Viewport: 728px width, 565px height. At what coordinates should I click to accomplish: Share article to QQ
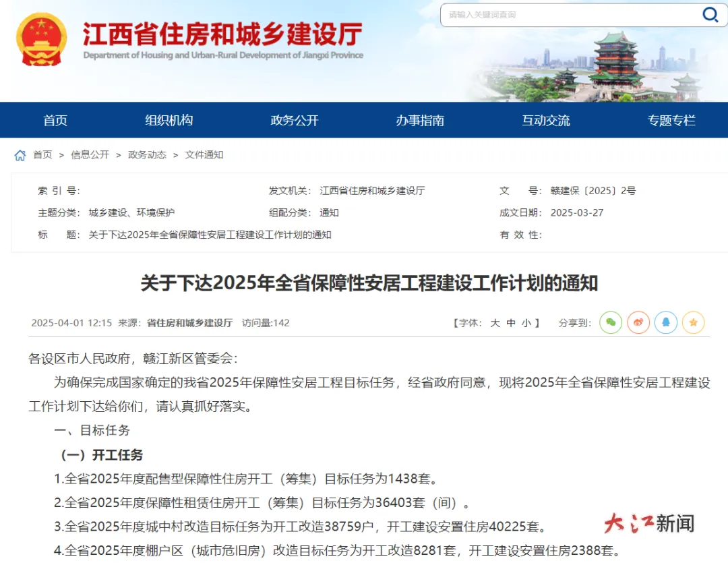pyautogui.click(x=666, y=322)
